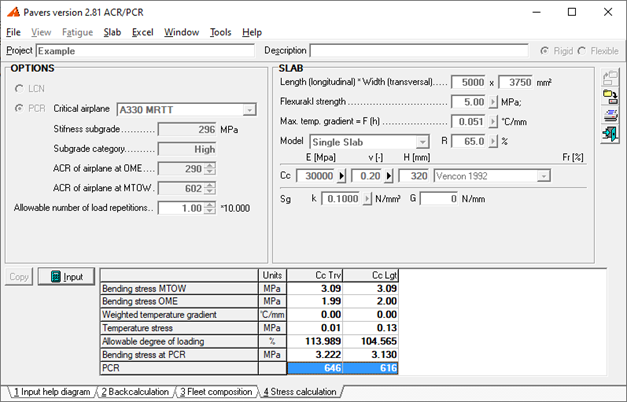Click the print icon in right toolbar
627x402 pixels.
point(609,114)
